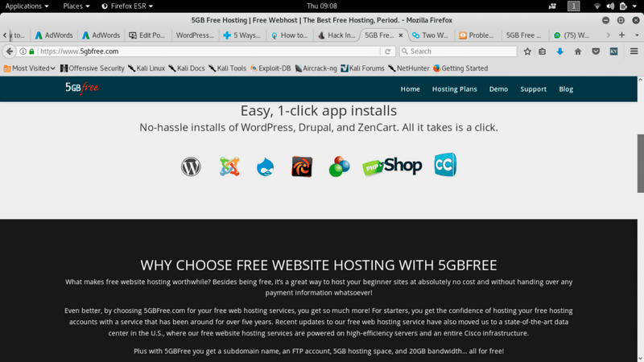Close the active 5GB Fre... tab

tap(401, 35)
